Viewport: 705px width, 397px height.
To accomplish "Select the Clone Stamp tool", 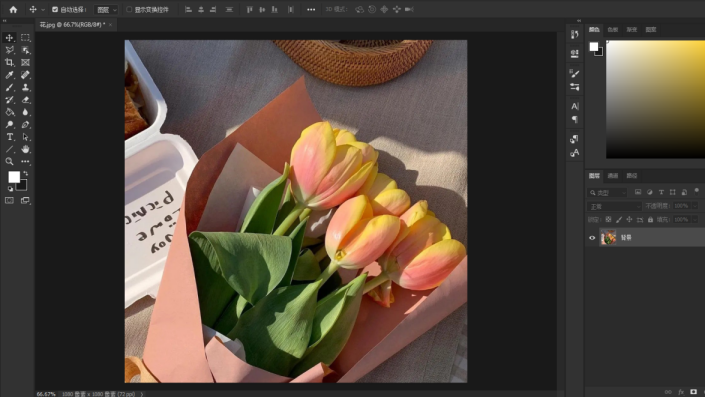I will (x=26, y=87).
